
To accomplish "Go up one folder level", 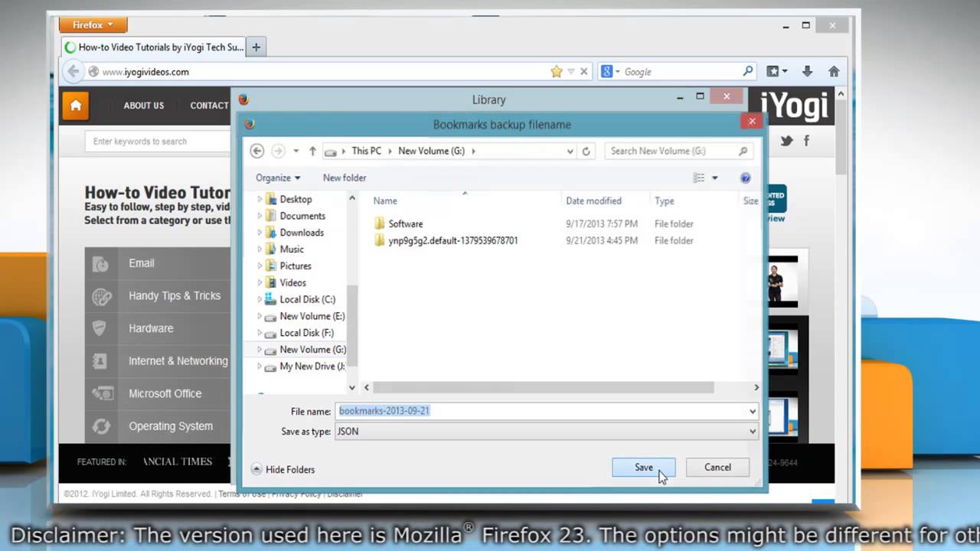I will [x=312, y=152].
